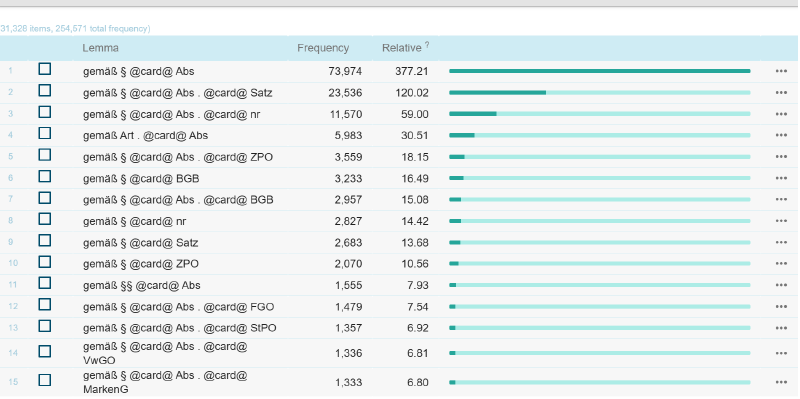Click the ellipsis for the row ending in FGO

(781, 307)
